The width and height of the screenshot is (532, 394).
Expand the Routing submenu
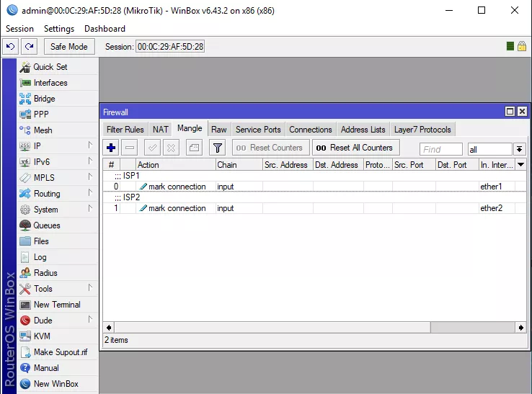(x=90, y=192)
